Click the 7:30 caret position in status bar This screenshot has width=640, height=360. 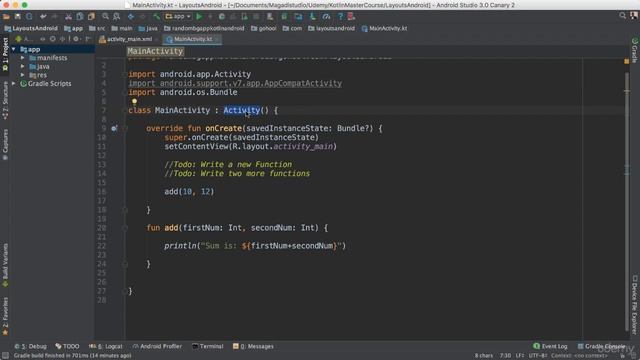pos(505,356)
